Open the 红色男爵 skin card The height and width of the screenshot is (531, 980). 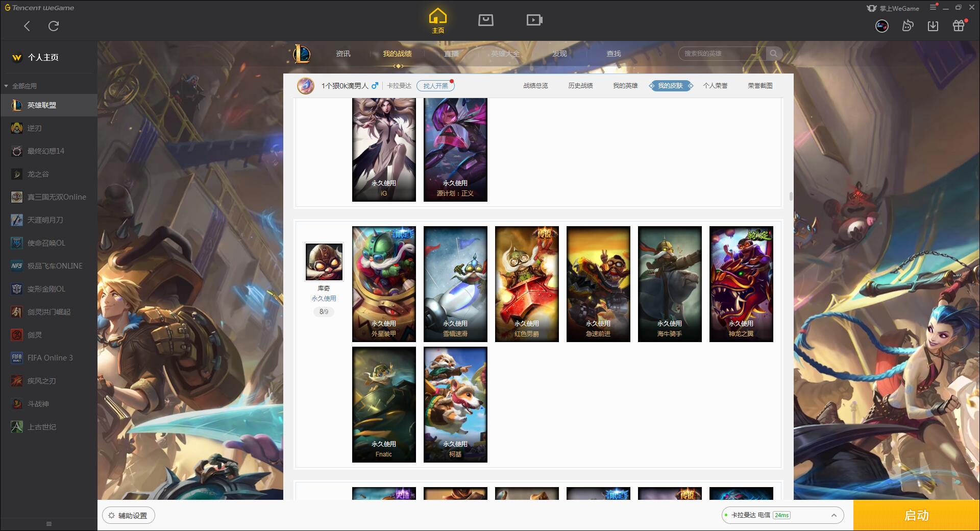pyautogui.click(x=527, y=284)
